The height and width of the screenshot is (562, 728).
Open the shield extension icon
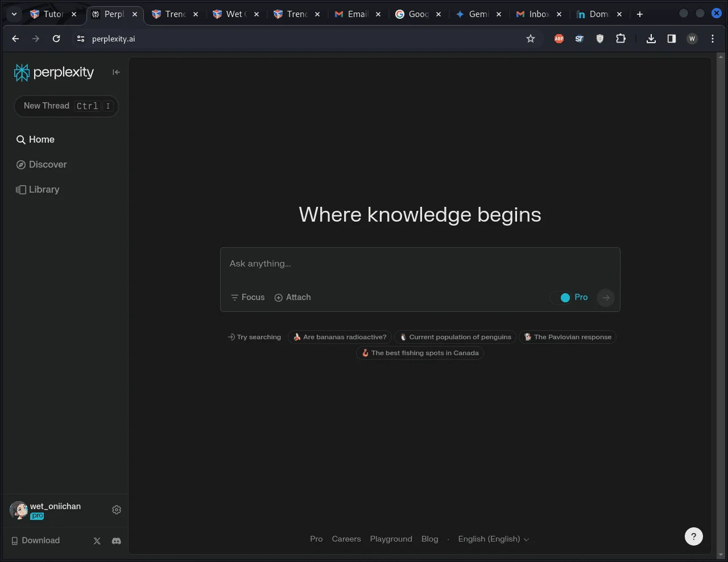[600, 39]
